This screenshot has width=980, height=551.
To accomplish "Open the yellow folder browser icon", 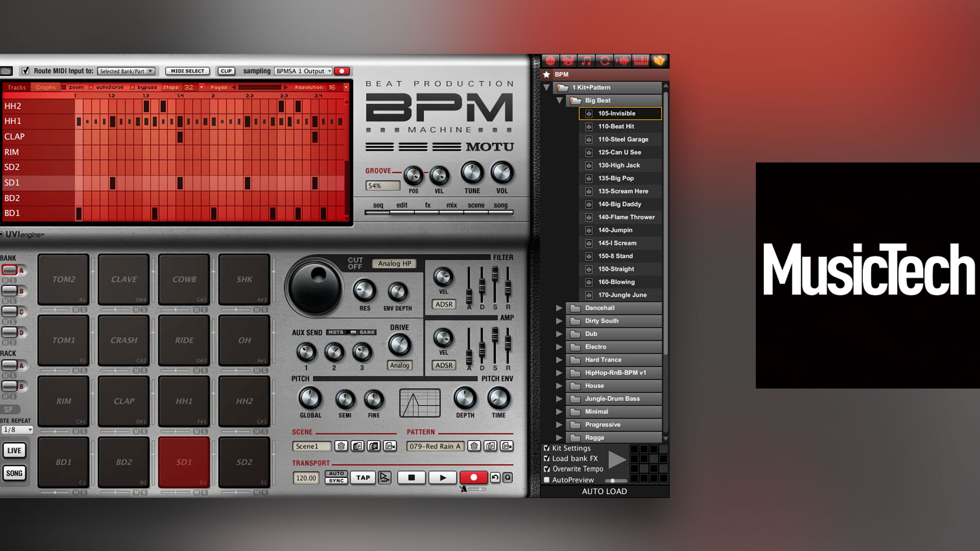I will coord(658,60).
